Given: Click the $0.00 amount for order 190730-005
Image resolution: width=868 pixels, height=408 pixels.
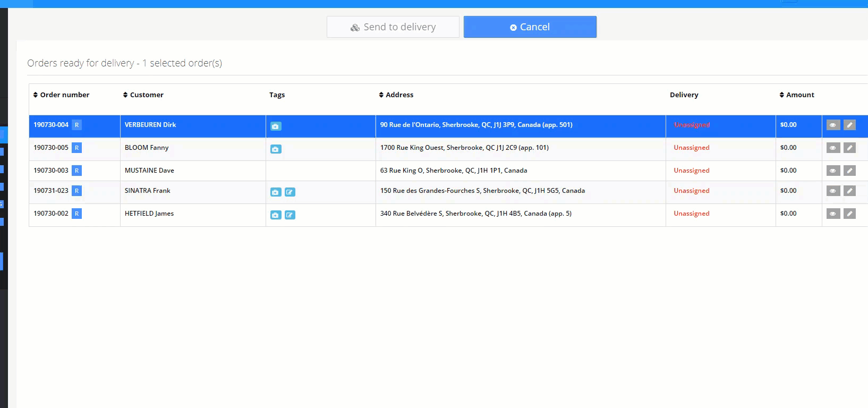Looking at the screenshot, I should tap(788, 148).
